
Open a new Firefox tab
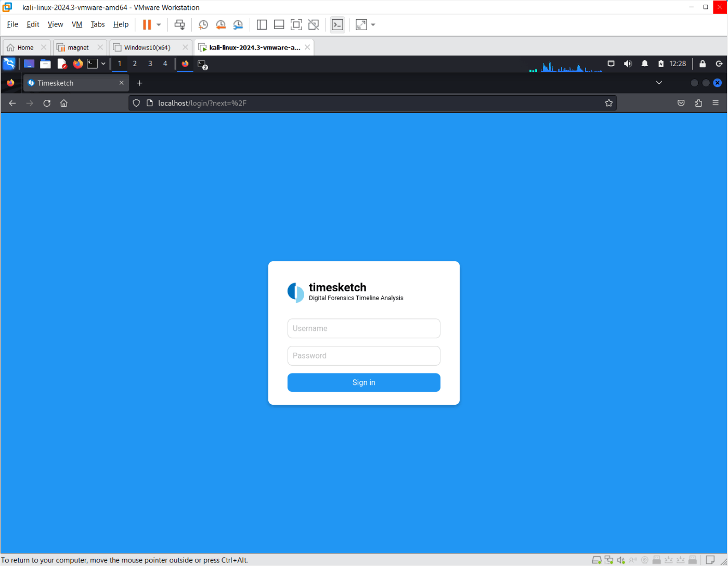coord(139,83)
